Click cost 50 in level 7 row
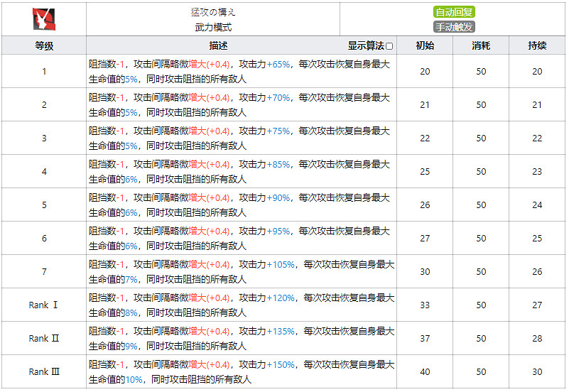 pos(481,271)
